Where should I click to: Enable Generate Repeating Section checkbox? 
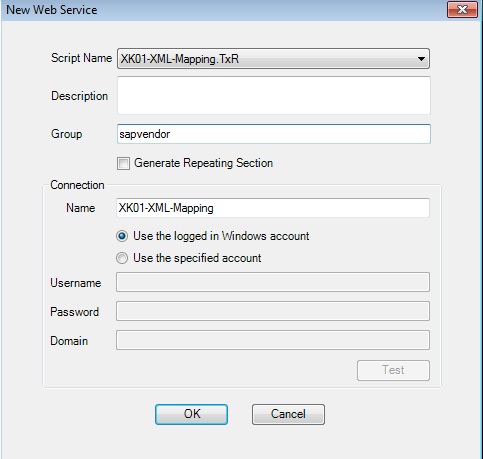click(123, 163)
